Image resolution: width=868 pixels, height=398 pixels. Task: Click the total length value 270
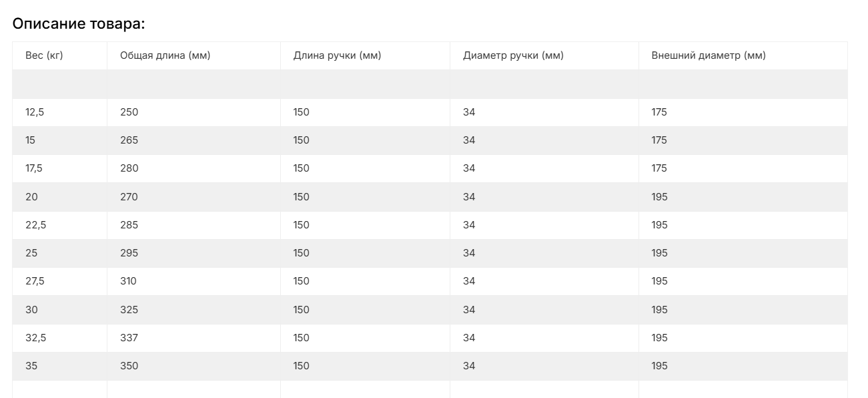click(129, 197)
